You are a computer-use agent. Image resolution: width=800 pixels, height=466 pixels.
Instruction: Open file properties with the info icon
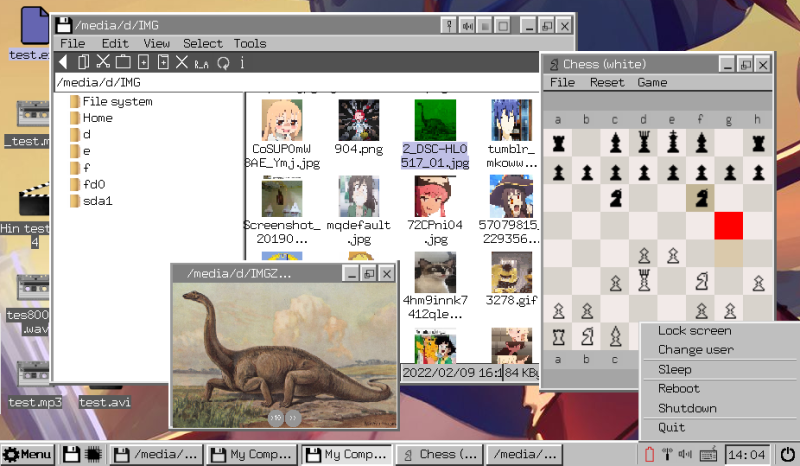click(x=242, y=62)
